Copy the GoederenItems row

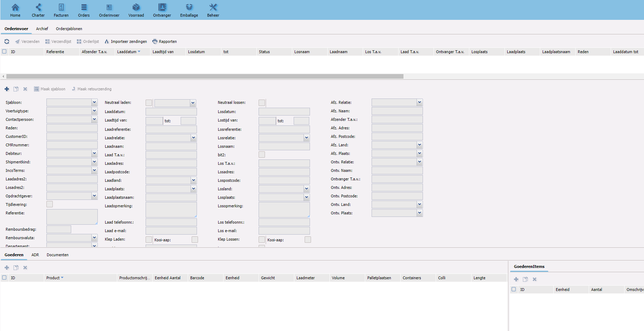click(525, 279)
